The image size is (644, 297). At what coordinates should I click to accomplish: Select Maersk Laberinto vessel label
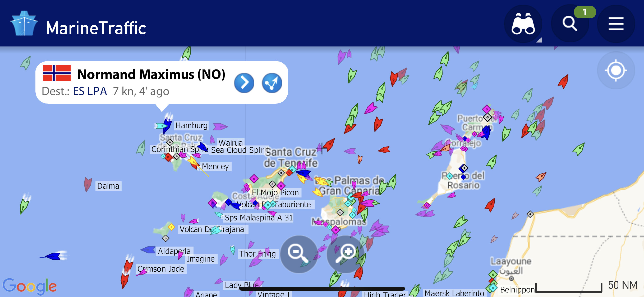pos(454,293)
